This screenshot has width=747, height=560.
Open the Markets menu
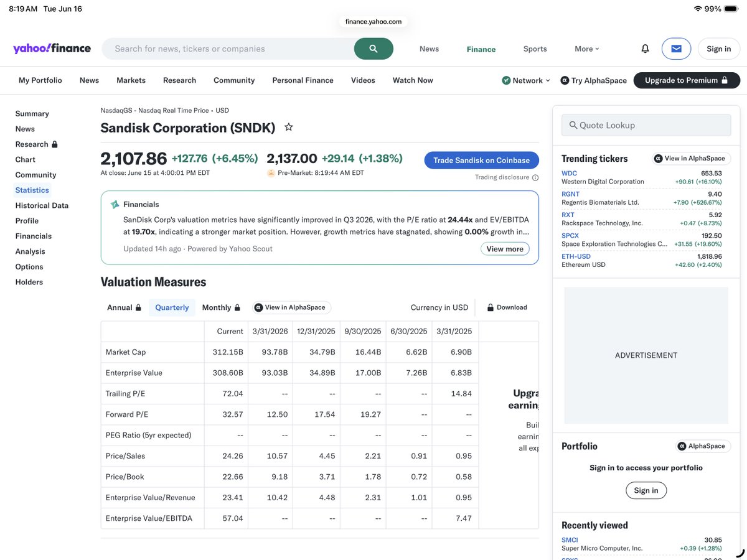pyautogui.click(x=131, y=80)
